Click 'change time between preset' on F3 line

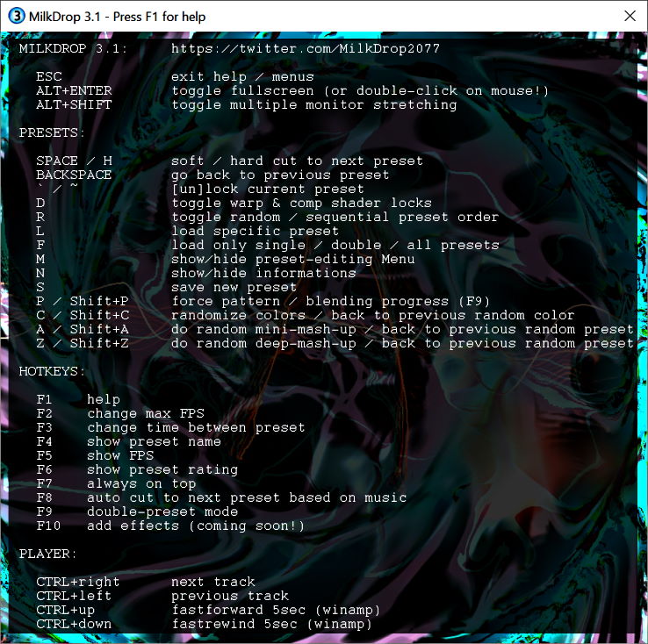pyautogui.click(x=196, y=427)
